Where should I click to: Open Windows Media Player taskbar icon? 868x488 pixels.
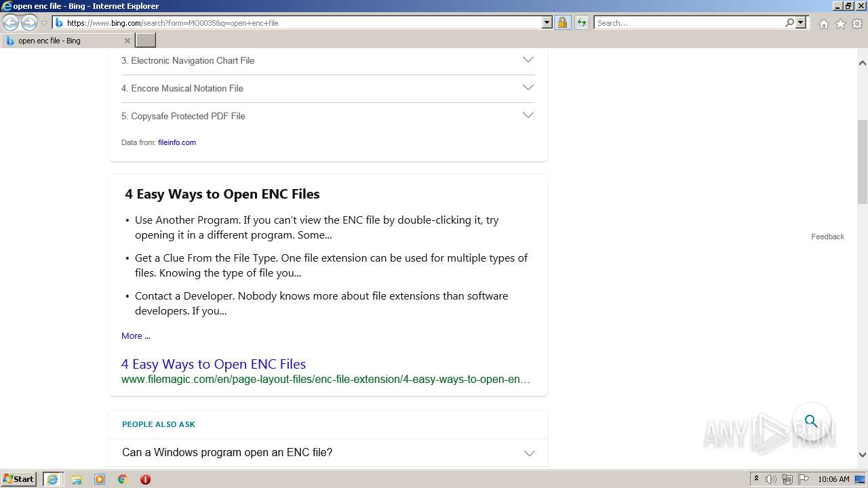(100, 479)
